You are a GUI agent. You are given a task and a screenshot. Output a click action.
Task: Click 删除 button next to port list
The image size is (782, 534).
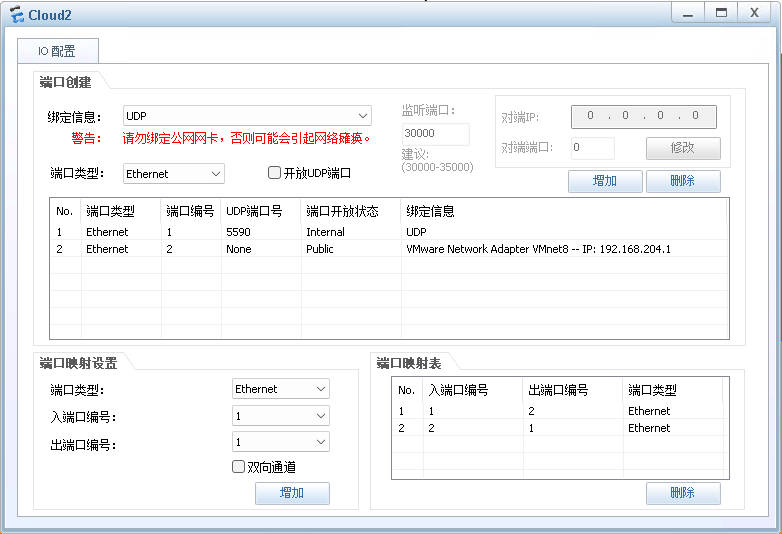[683, 181]
